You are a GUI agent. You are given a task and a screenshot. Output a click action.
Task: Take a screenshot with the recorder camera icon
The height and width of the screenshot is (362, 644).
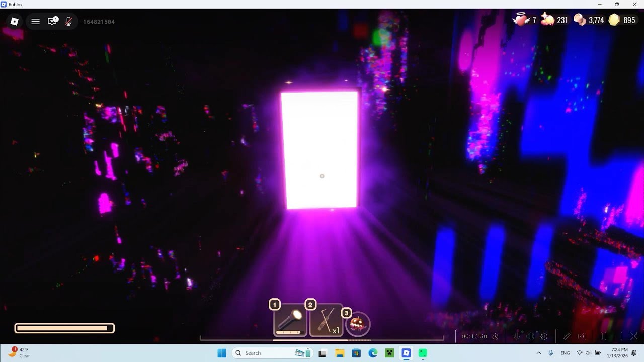click(x=582, y=336)
